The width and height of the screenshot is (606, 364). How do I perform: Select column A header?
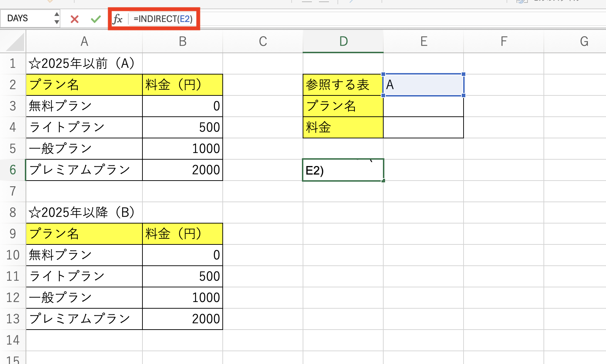(84, 41)
